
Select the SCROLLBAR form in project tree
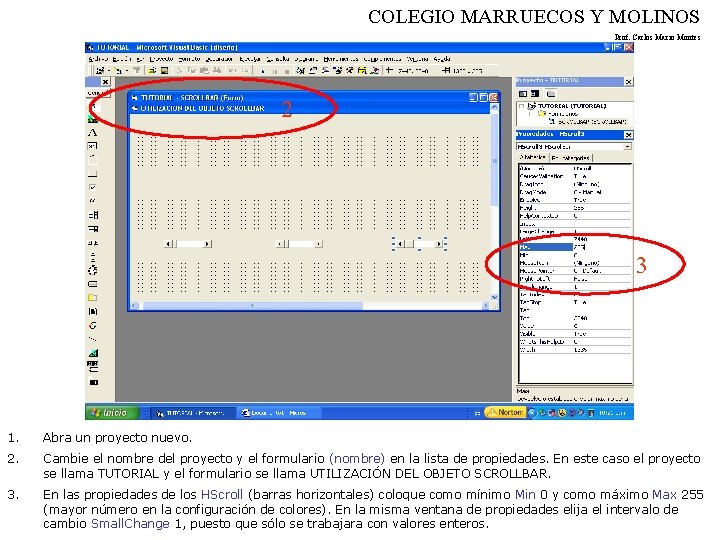point(588,121)
